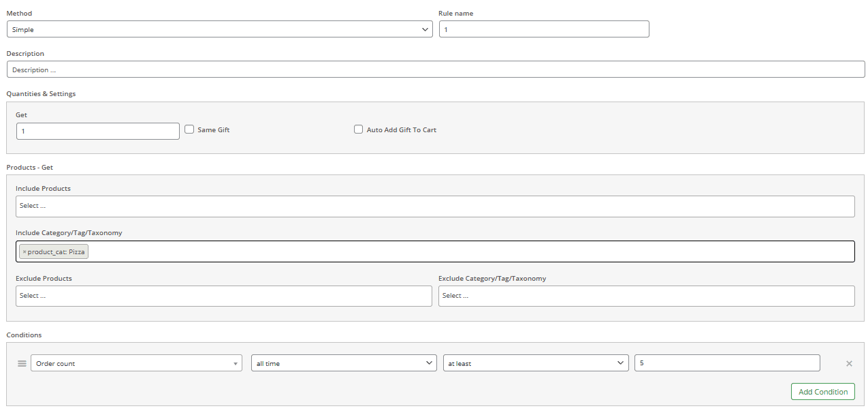Click the order count value field
The width and height of the screenshot is (868, 415).
[x=726, y=364]
